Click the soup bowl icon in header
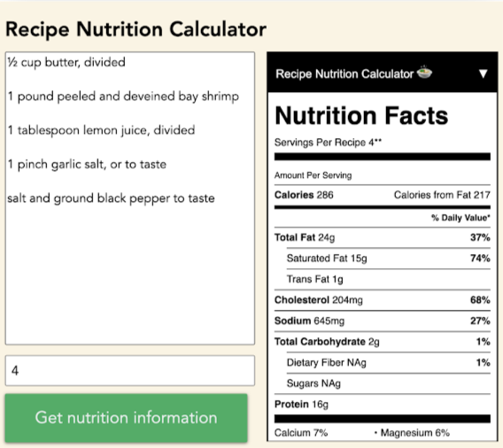503x448 pixels. click(424, 73)
